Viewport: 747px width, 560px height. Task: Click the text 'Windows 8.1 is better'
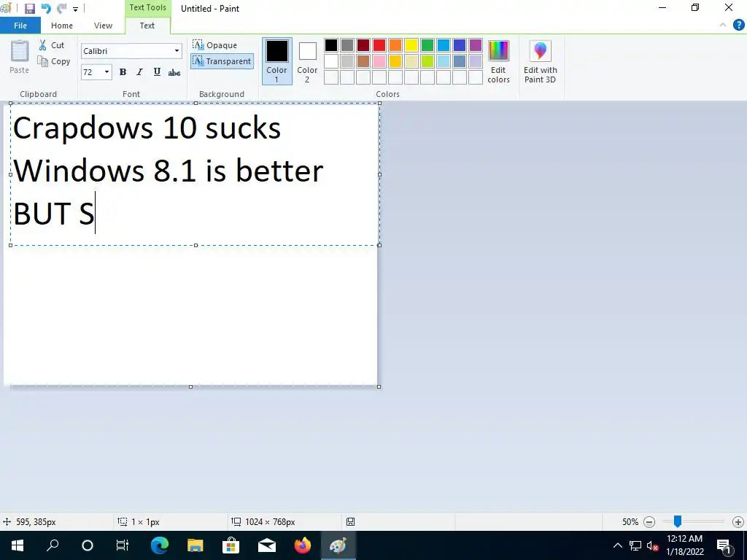tap(169, 171)
